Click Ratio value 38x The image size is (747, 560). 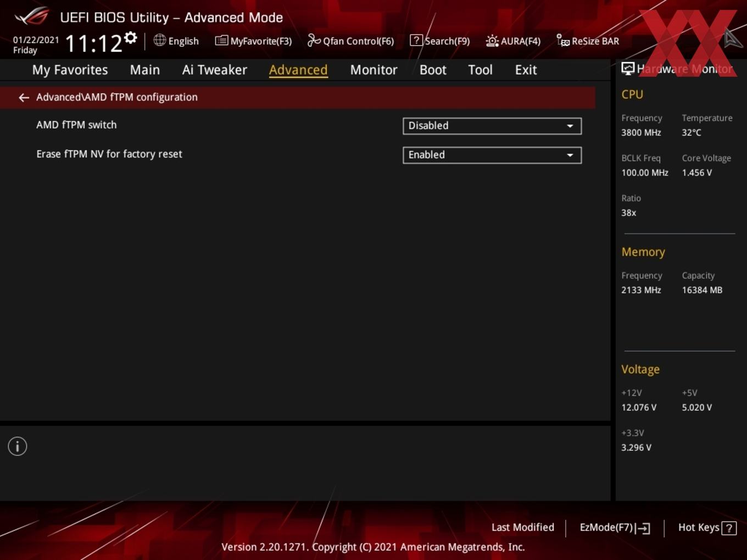(x=628, y=212)
